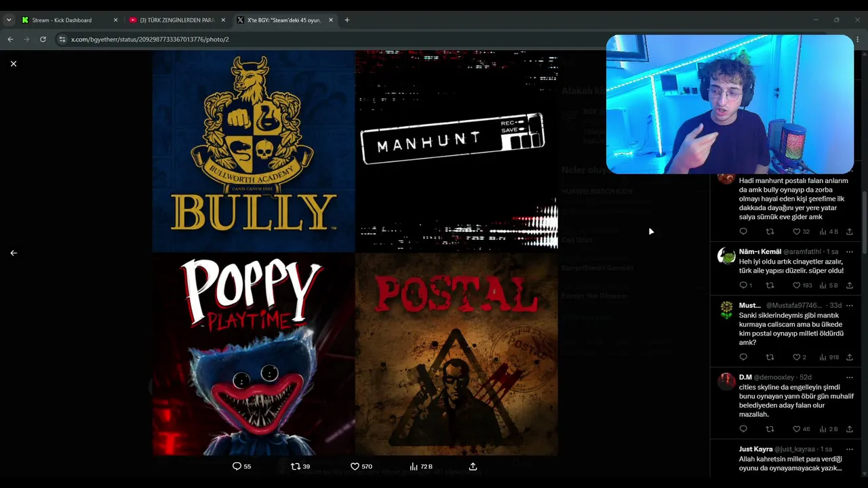868x488 pixels.
Task: Open D.M's red avatar
Action: [x=726, y=382]
